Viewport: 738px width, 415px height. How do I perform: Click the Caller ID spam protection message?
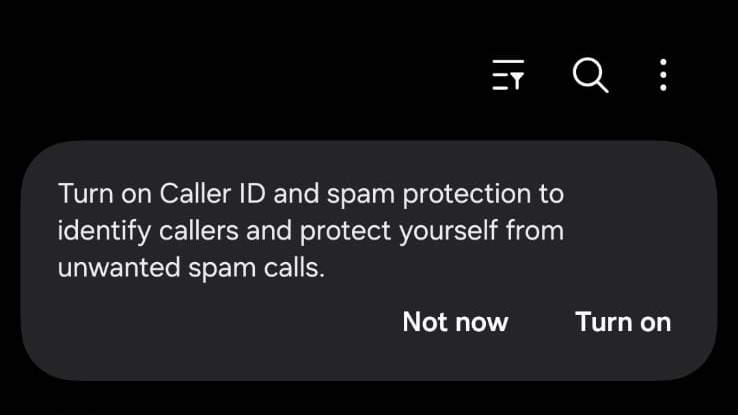[x=310, y=230]
